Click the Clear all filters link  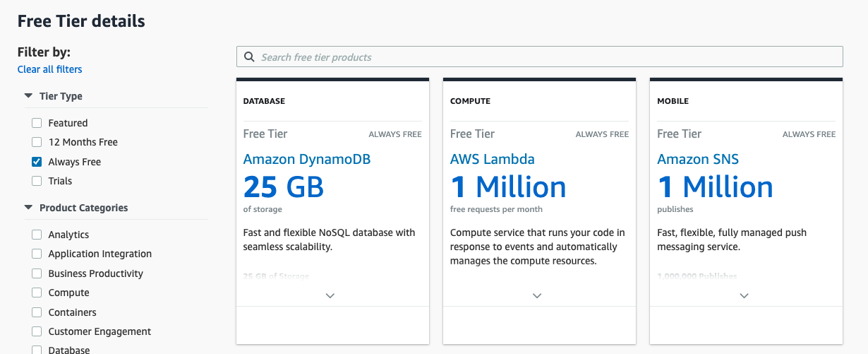click(49, 69)
